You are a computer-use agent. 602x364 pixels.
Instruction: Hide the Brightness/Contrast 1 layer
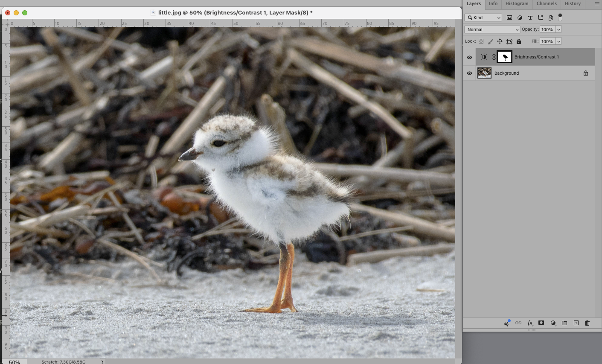(469, 57)
